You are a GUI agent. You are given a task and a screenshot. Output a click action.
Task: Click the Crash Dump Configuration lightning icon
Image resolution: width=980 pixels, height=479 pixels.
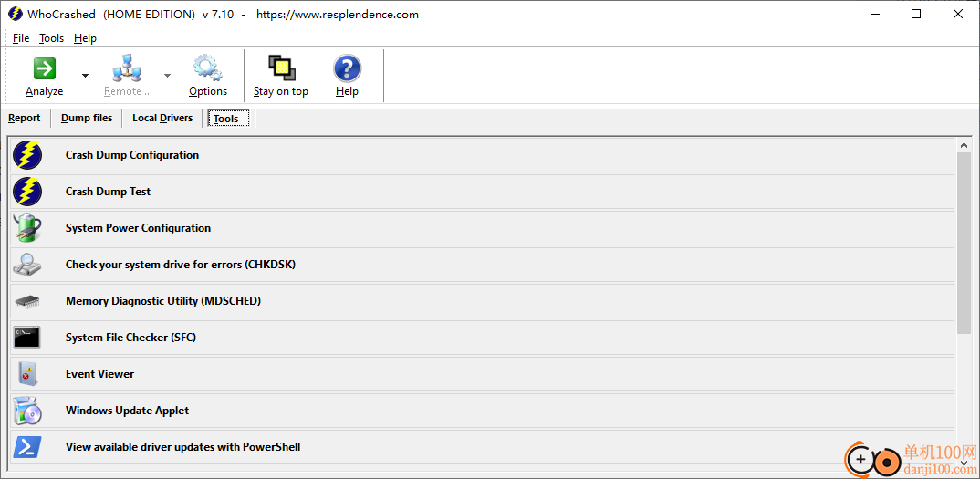coord(27,155)
